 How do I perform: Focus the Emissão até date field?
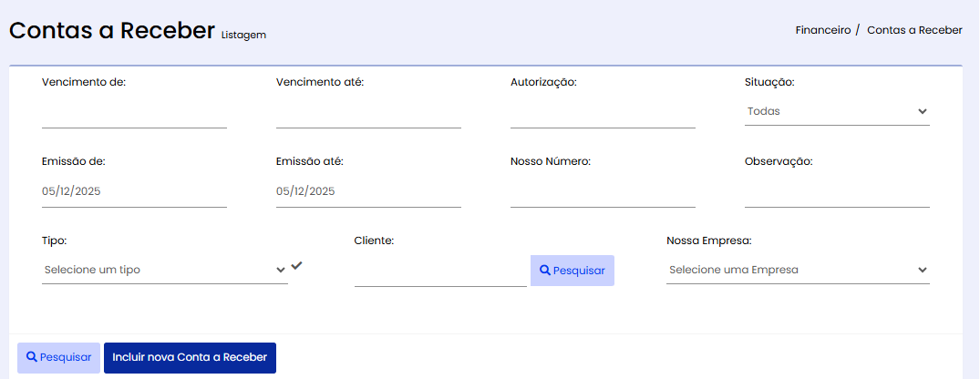pyautogui.click(x=368, y=191)
